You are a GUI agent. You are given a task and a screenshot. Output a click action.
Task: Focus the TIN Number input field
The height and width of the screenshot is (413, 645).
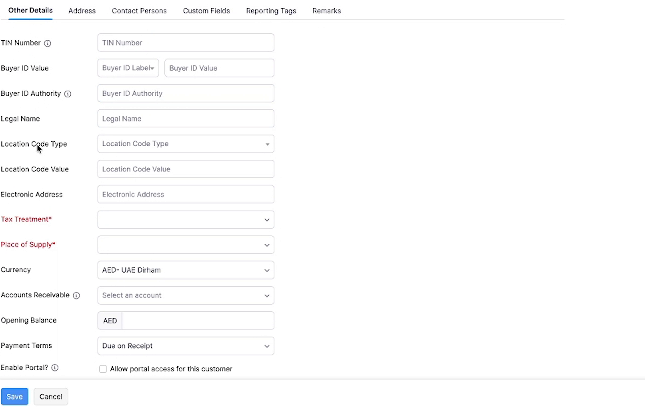click(x=186, y=43)
